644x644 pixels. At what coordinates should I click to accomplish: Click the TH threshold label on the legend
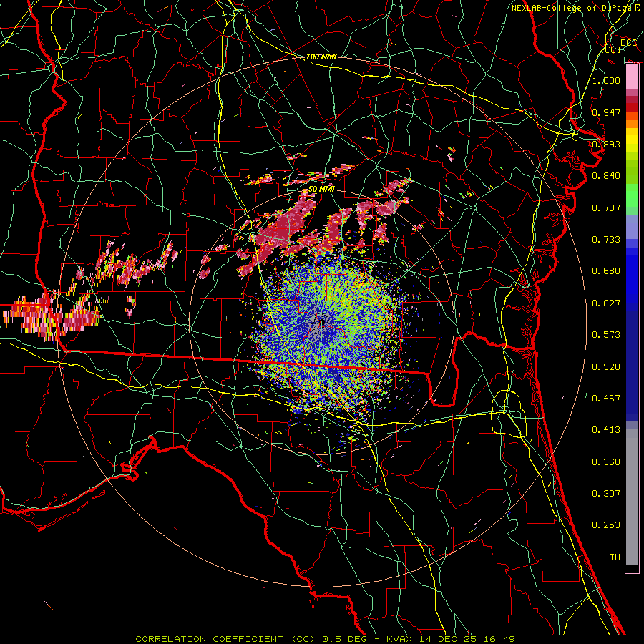click(615, 557)
